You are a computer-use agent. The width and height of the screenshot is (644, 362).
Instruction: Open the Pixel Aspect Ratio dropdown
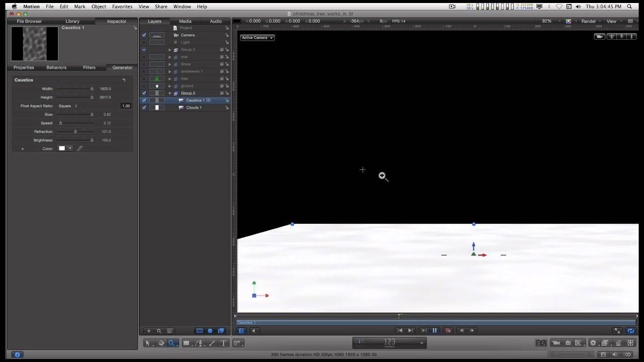[x=68, y=106]
